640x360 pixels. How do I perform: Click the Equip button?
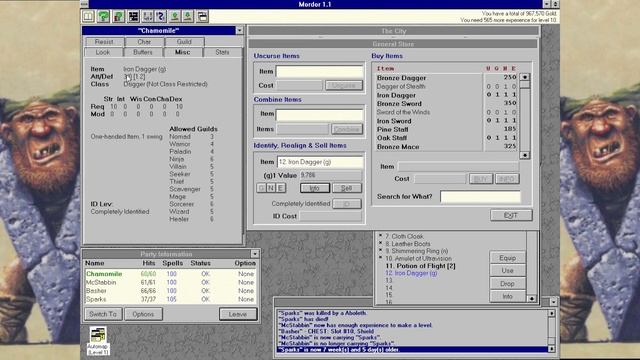click(507, 258)
